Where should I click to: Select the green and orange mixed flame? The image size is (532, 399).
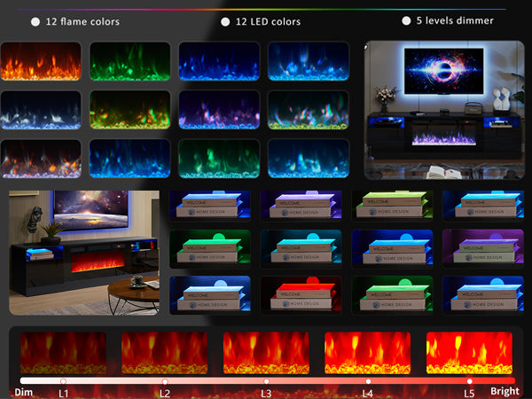[130, 110]
